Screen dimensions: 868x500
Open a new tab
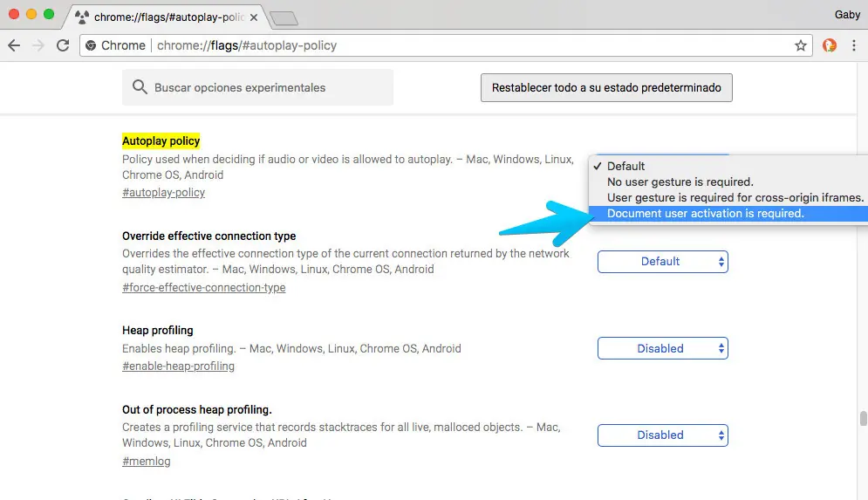point(284,18)
